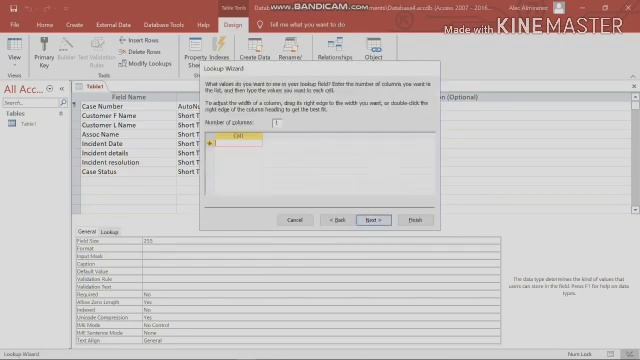Click Insert Rows in ribbon
Image resolution: width=640 pixels, height=360 pixels.
139,40
